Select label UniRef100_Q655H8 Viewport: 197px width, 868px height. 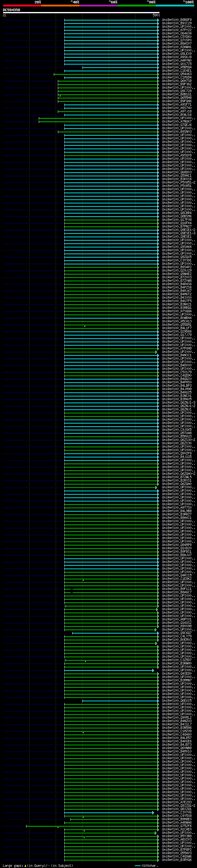[177, 98]
